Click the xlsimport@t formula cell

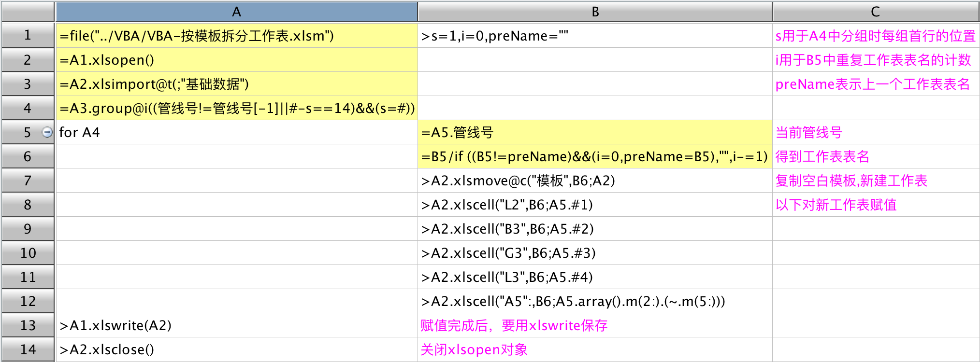[x=236, y=84]
